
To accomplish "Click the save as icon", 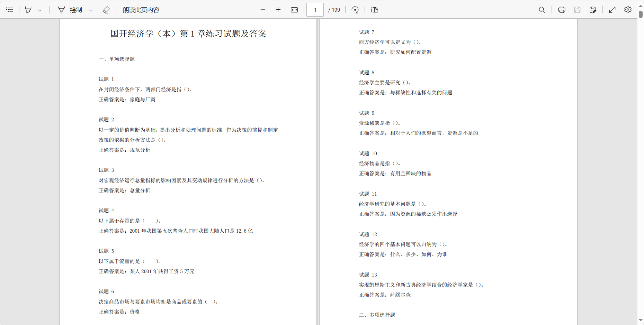I will (x=593, y=10).
